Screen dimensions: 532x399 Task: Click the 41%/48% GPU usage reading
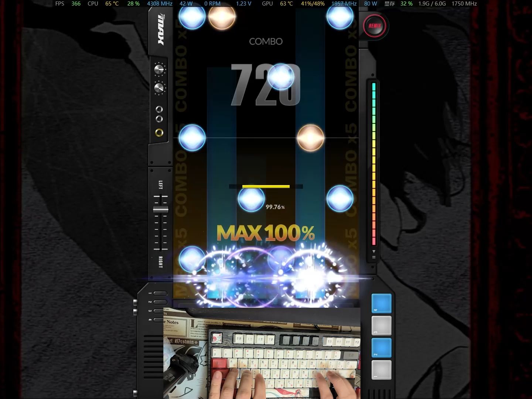pos(313,4)
